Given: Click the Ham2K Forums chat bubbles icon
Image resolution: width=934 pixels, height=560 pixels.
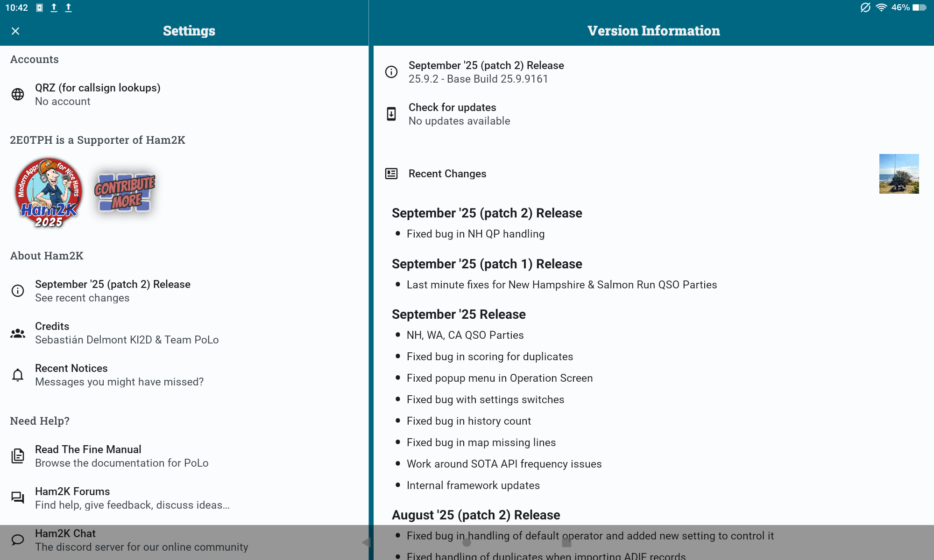Looking at the screenshot, I should point(18,498).
